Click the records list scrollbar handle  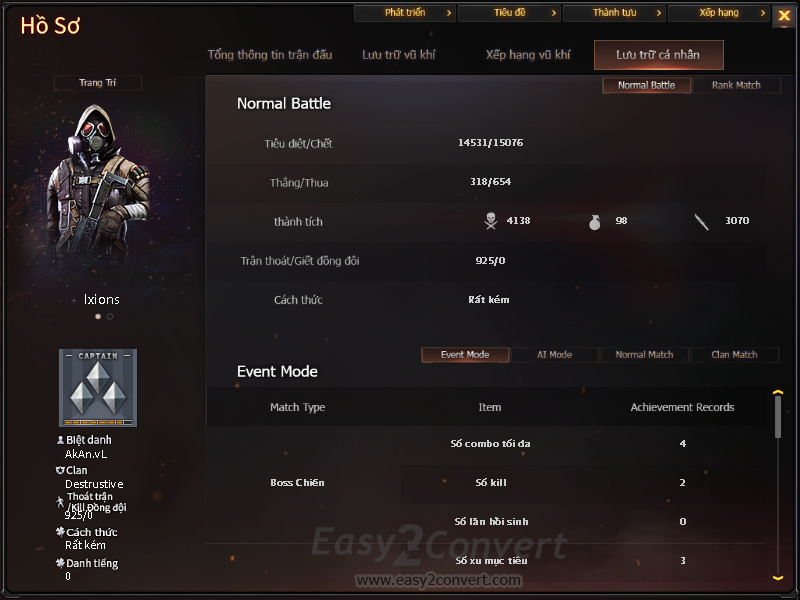click(778, 417)
